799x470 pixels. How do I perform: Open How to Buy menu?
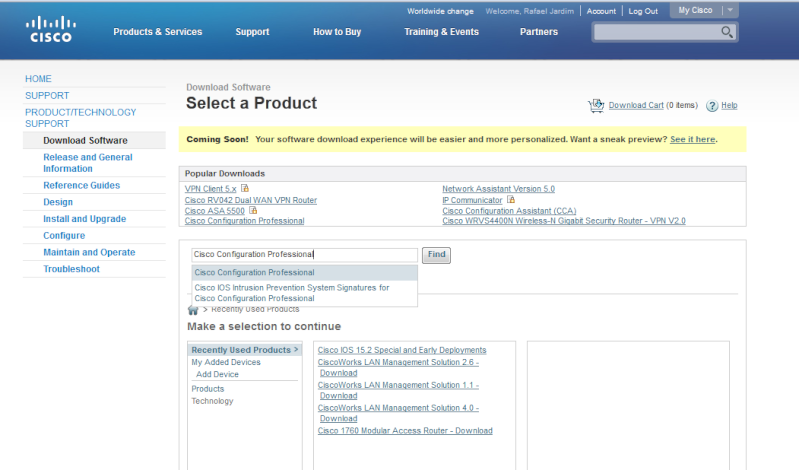click(337, 32)
